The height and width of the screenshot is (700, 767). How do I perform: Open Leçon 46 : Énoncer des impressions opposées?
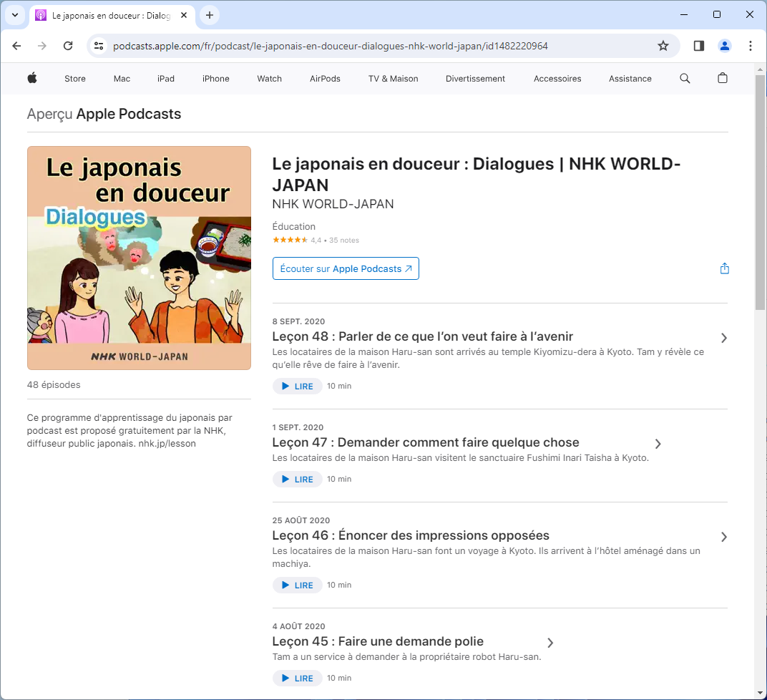(411, 535)
